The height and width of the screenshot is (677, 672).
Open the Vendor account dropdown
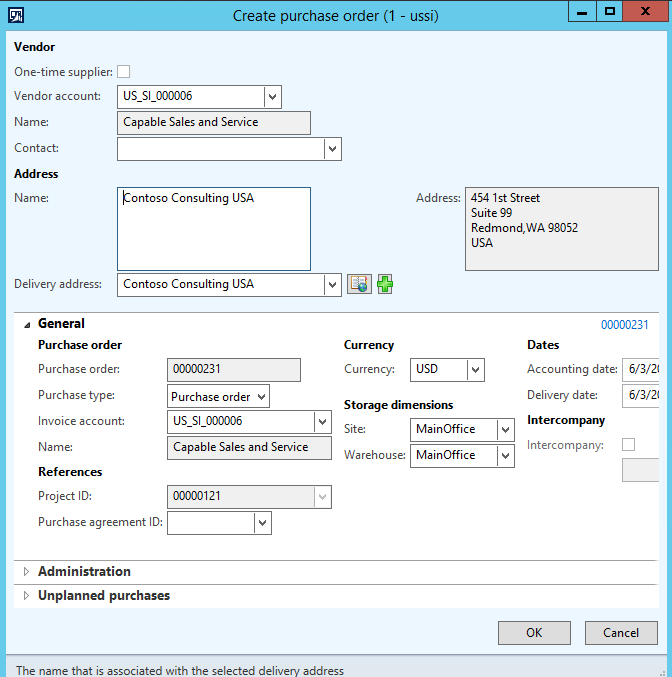tap(273, 97)
